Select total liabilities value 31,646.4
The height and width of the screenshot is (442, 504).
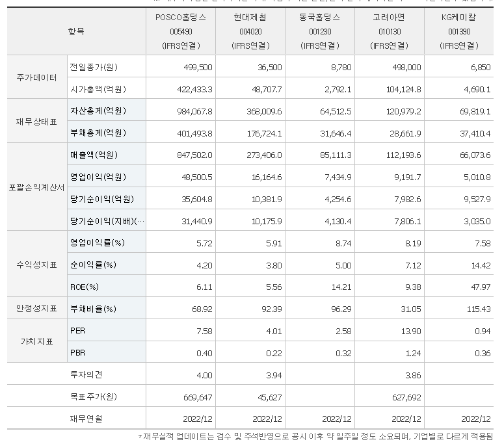pyautogui.click(x=336, y=133)
